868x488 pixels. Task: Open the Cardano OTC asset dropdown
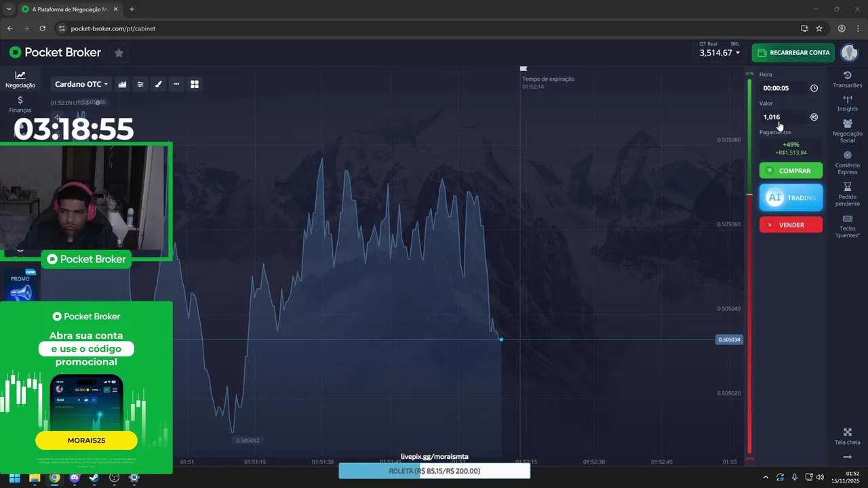81,84
